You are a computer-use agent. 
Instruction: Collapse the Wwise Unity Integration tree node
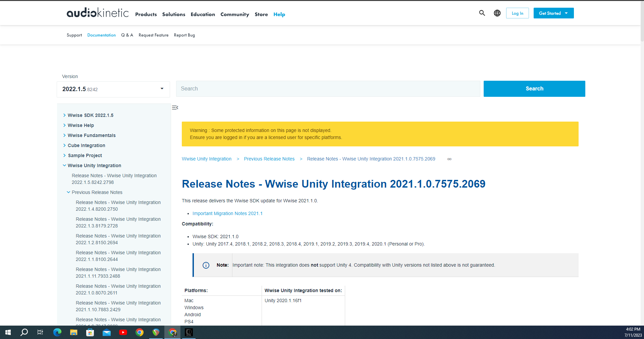coord(64,165)
